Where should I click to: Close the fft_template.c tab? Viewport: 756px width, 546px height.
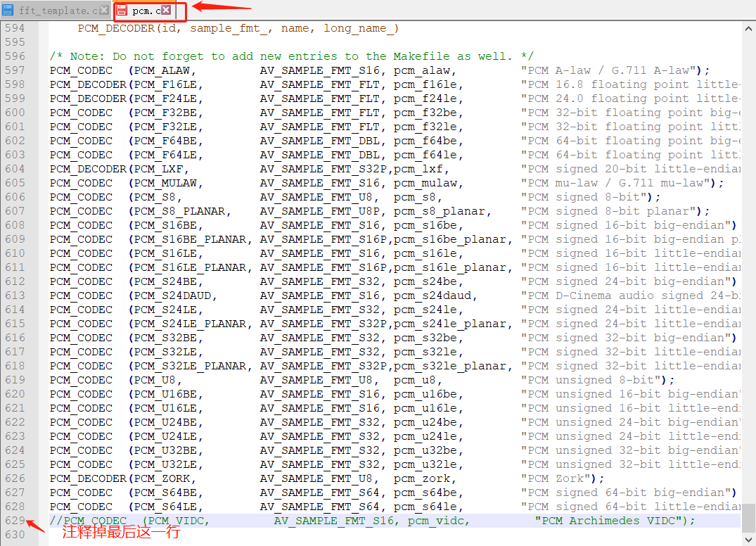coord(104,11)
